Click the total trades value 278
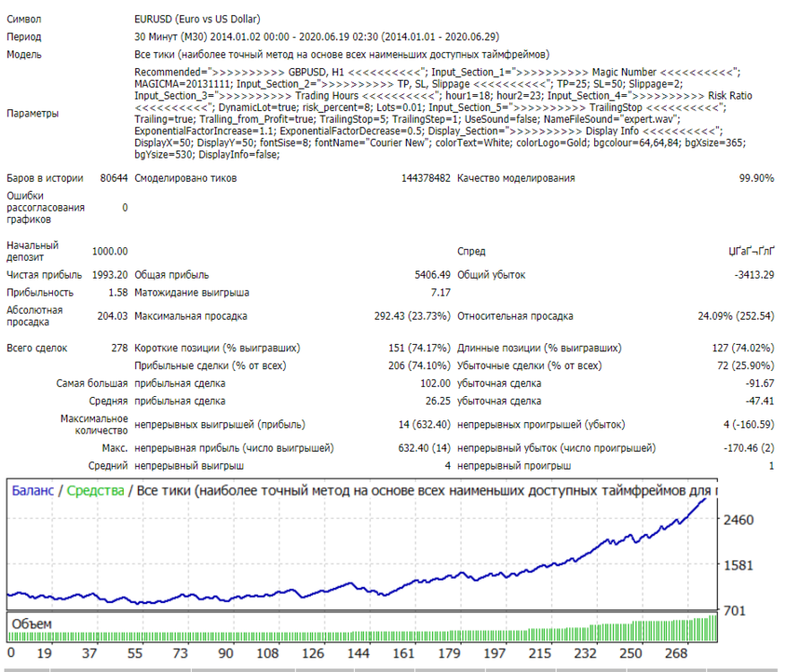 point(120,348)
